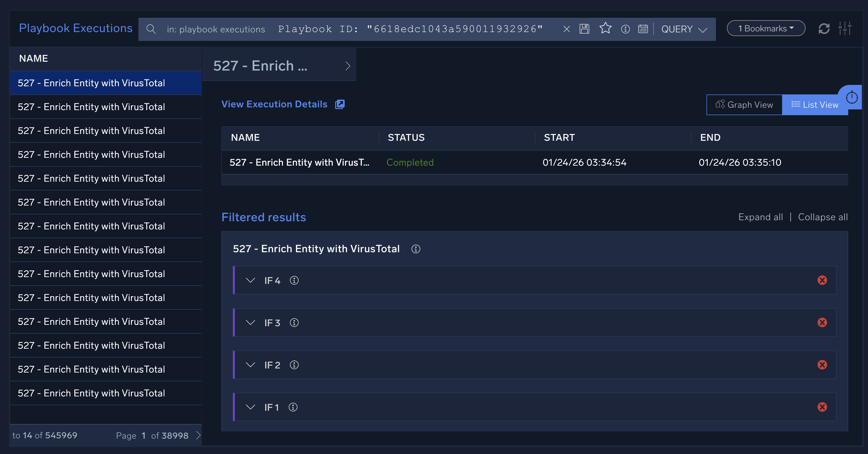
Task: Go to next page of executions list
Action: [198, 435]
